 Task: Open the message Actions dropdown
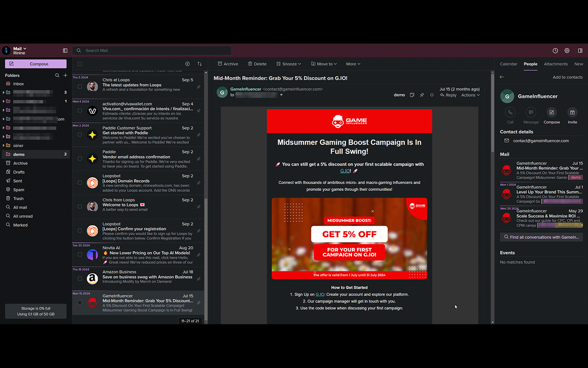[x=470, y=95]
